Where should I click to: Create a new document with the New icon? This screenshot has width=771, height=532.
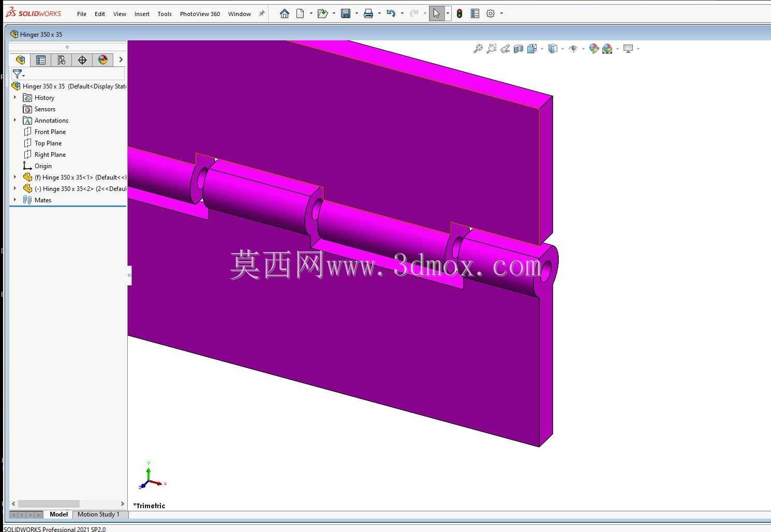coord(300,13)
